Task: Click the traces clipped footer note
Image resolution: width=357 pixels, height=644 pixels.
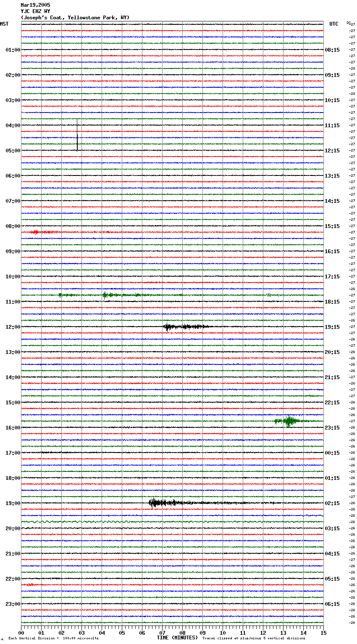Action: (254, 639)
